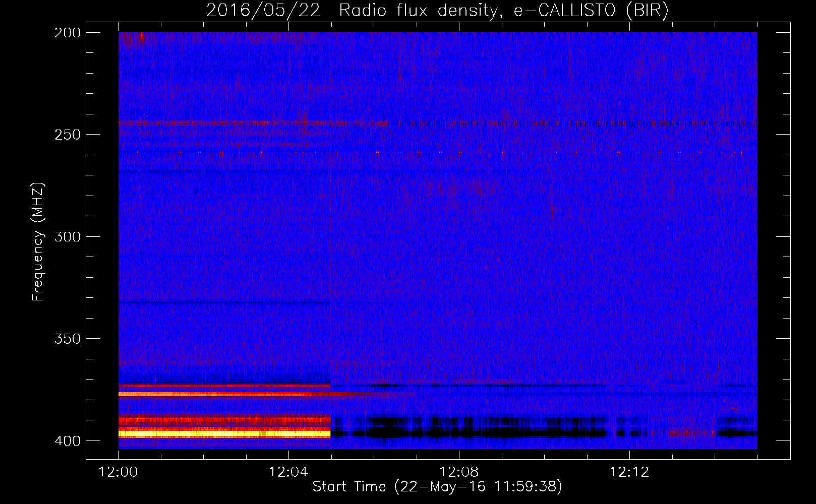This screenshot has height=504, width=816.
Task: Click the 12:08 time tick label
Action: tap(459, 472)
